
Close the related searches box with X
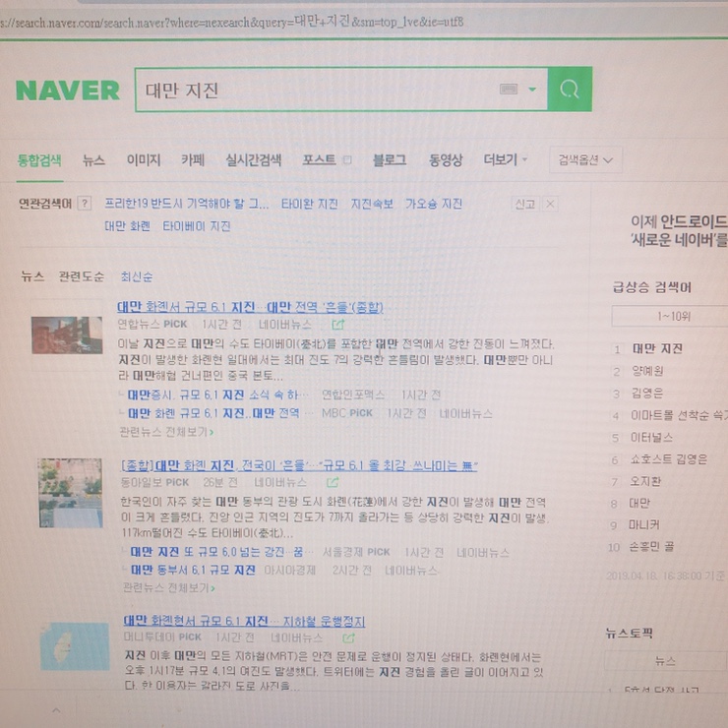coord(550,204)
